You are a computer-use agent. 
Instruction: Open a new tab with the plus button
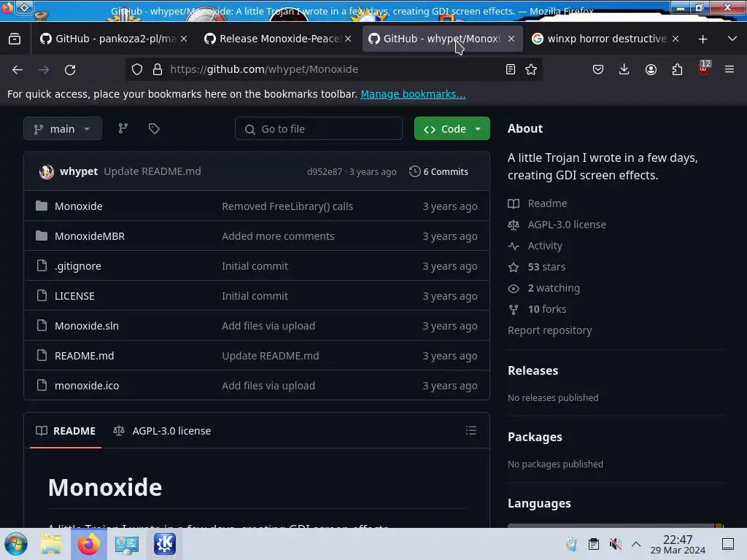click(x=703, y=39)
